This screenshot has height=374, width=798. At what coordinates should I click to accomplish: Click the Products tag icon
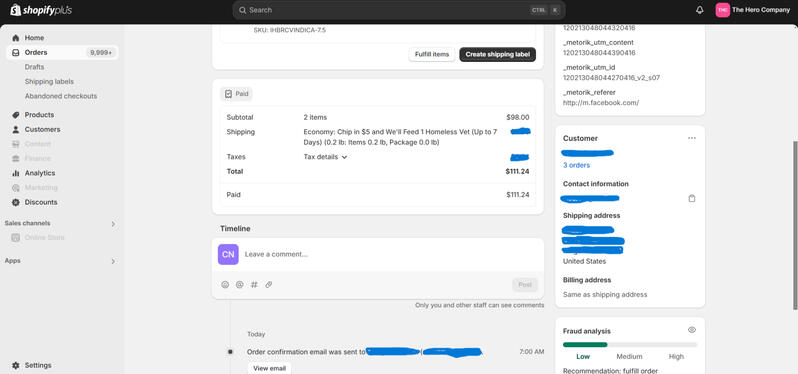tap(16, 115)
